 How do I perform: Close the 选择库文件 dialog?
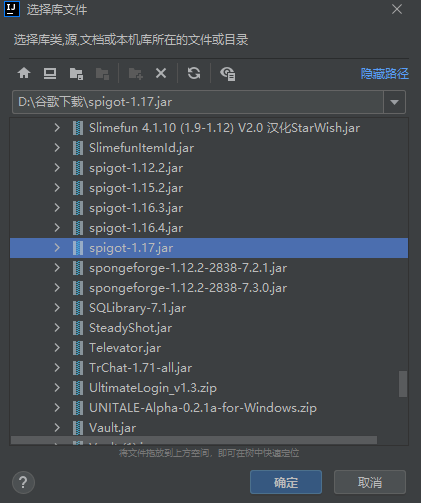point(397,9)
